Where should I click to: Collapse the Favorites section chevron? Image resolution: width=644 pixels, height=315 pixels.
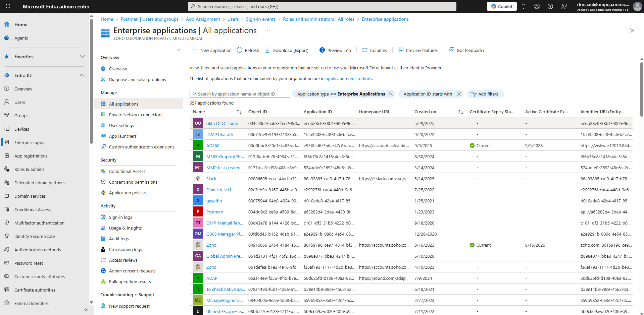(x=82, y=56)
